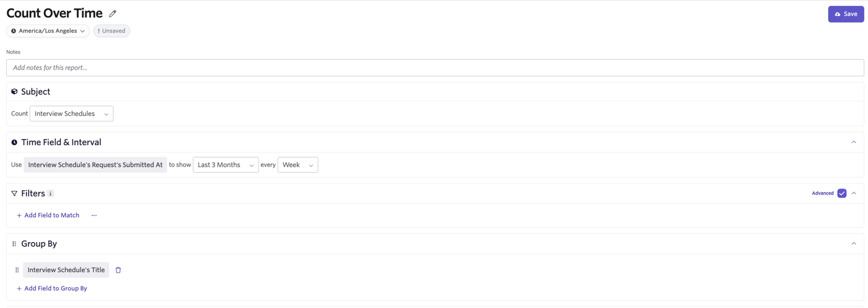Click the drag handle for Interview Schedule's Title

tap(17, 270)
